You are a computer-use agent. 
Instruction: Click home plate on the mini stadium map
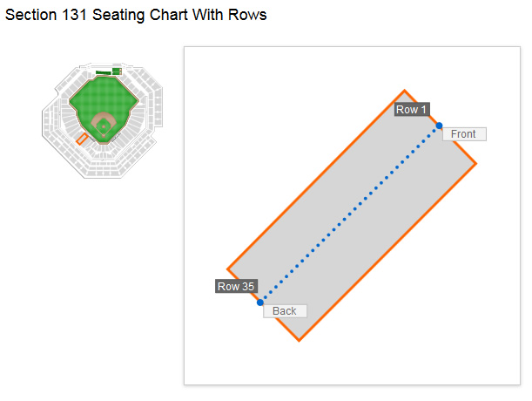[104, 136]
